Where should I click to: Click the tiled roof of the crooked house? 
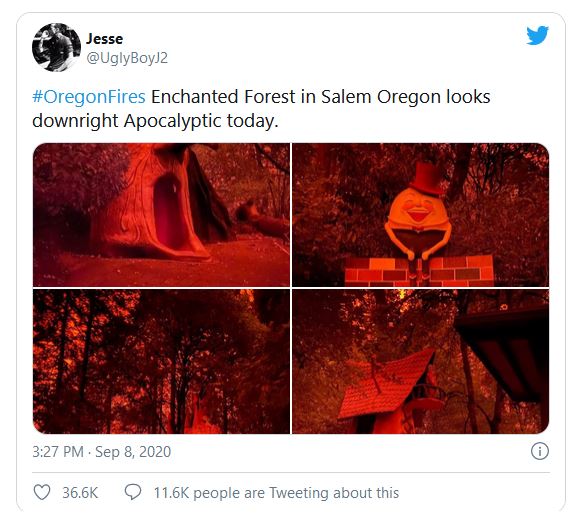click(384, 384)
